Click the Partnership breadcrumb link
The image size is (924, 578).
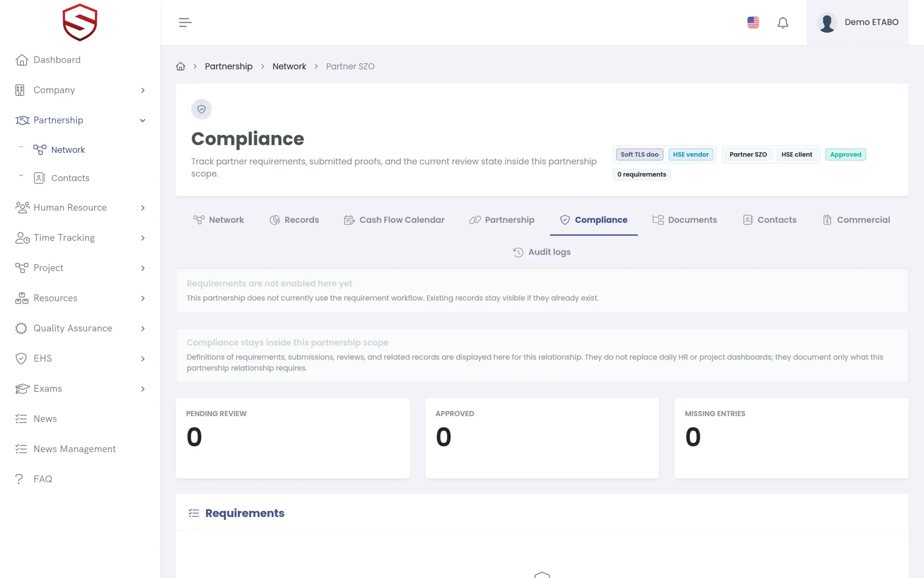pos(229,66)
